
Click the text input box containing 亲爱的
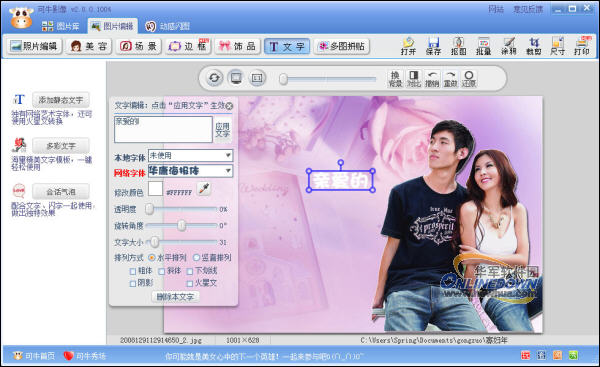(x=163, y=129)
